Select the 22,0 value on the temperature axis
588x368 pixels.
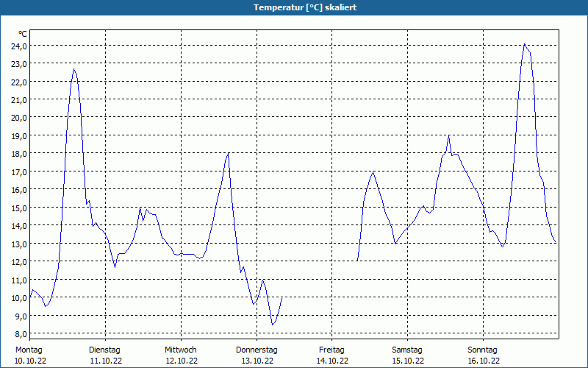click(x=19, y=82)
